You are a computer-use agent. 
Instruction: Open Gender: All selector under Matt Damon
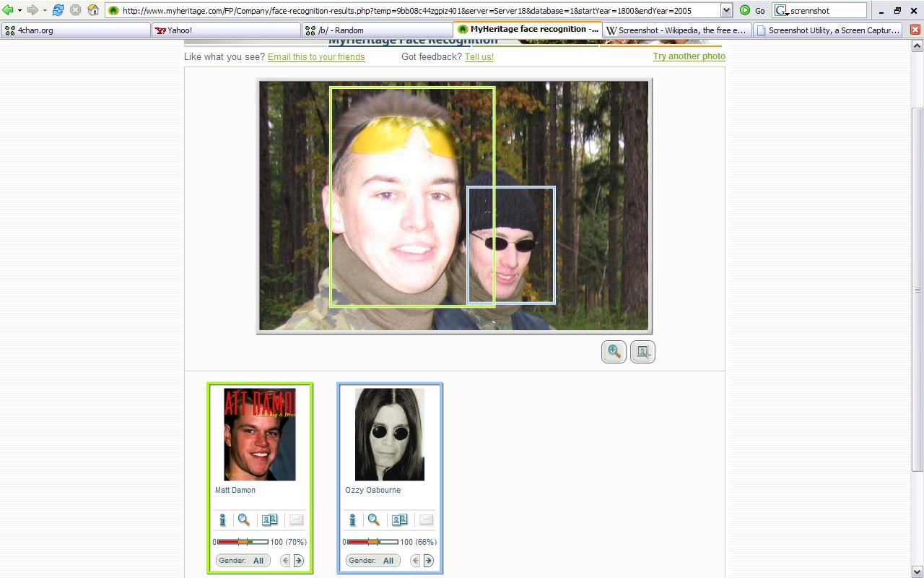[x=243, y=561]
